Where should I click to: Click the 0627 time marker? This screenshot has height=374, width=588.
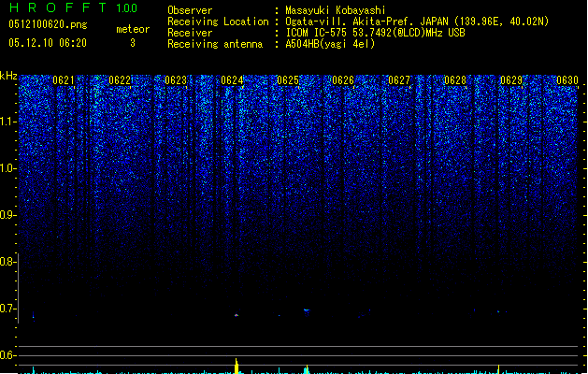click(399, 80)
